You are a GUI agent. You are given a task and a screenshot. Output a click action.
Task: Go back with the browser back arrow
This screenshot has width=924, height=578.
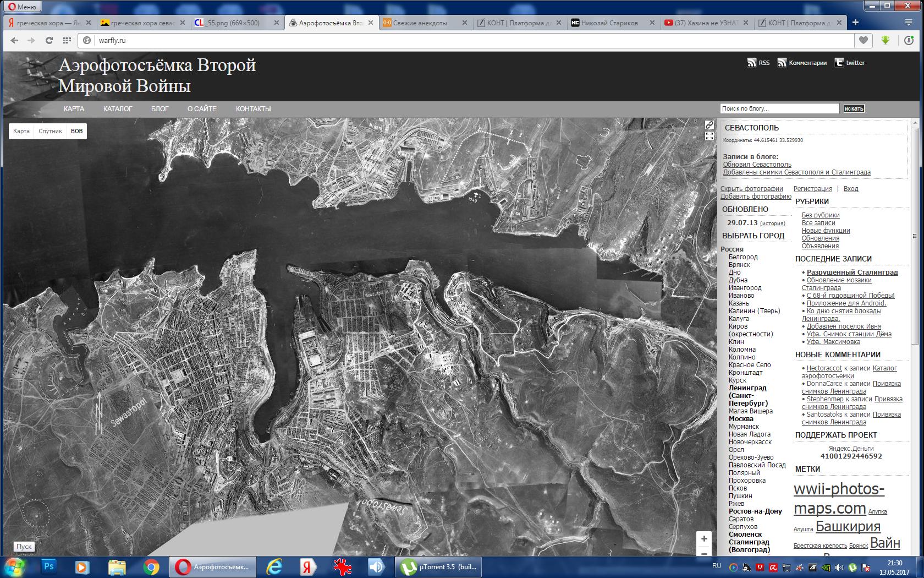pyautogui.click(x=14, y=40)
